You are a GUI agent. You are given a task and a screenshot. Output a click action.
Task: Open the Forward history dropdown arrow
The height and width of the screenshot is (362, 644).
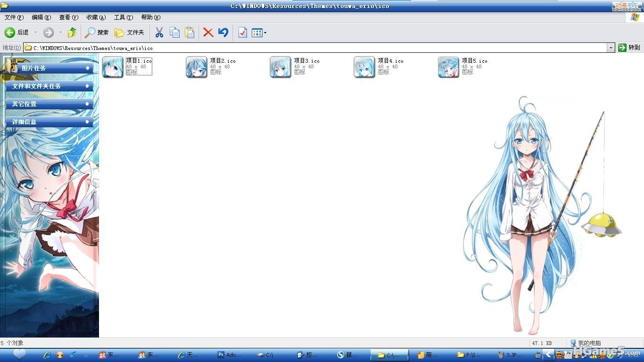pos(60,33)
